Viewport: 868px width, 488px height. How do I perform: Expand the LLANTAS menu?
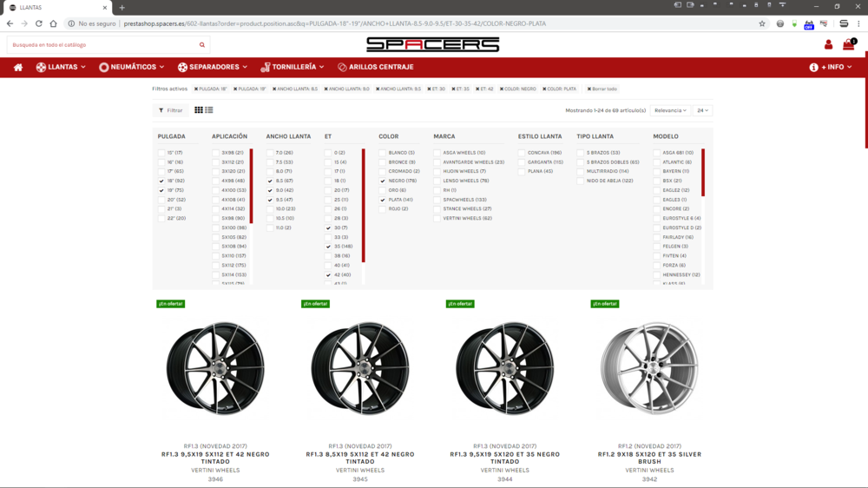61,67
